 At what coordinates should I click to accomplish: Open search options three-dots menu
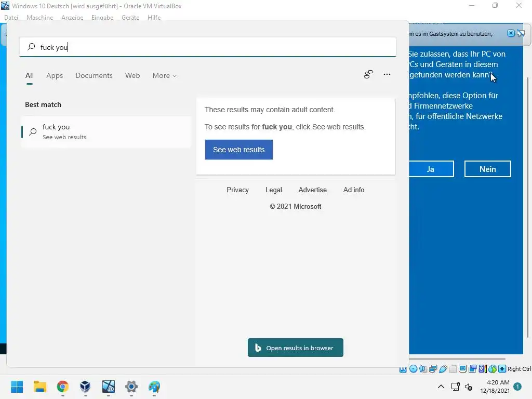tap(387, 74)
